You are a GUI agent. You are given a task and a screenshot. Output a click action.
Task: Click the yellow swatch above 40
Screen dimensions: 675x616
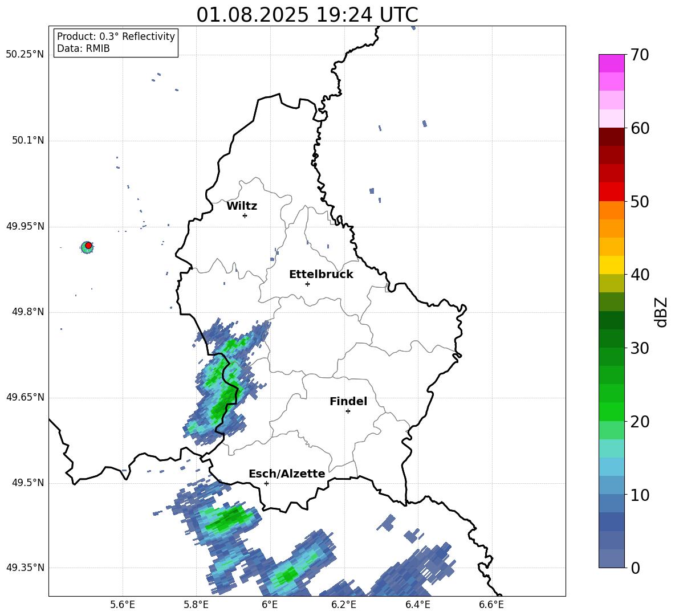pos(611,265)
